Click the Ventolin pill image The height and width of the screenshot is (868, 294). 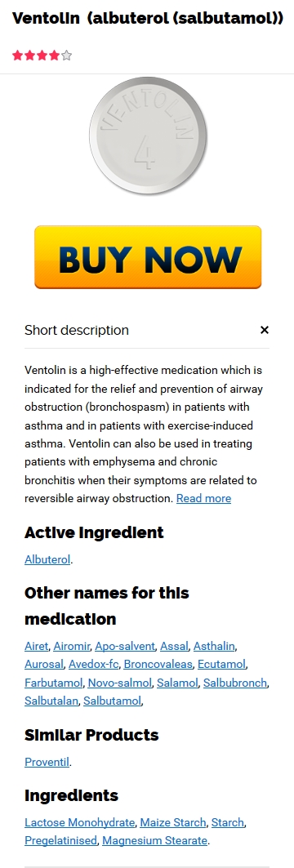[x=148, y=136]
